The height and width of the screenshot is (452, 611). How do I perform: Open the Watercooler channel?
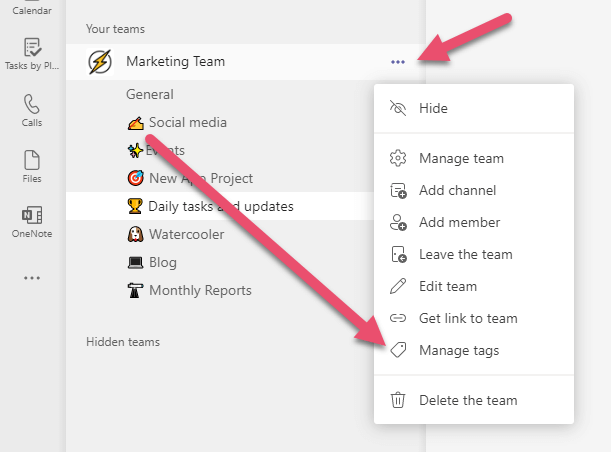tap(187, 234)
